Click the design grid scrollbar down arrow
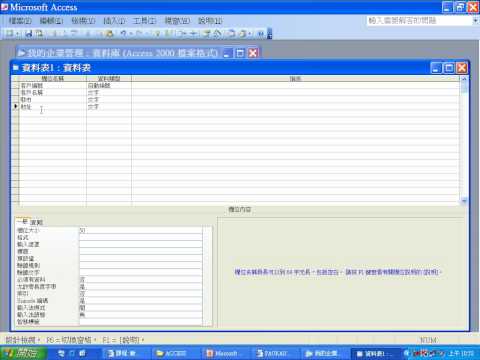 464,201
